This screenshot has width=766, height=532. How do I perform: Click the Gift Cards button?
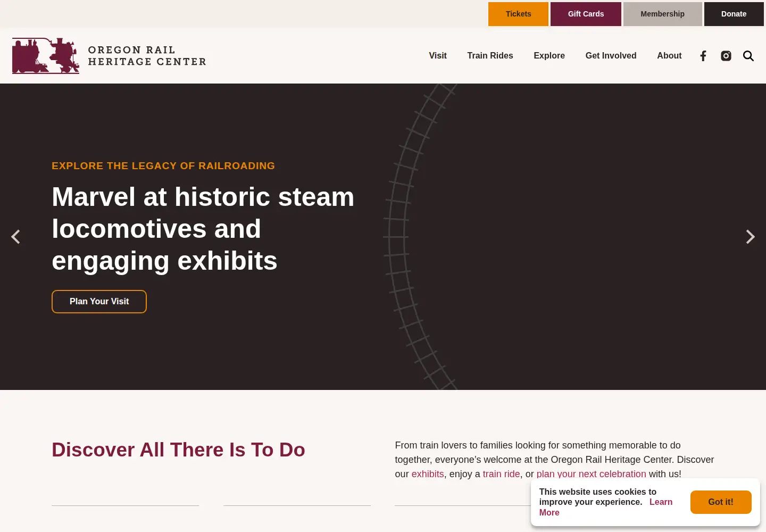click(586, 14)
